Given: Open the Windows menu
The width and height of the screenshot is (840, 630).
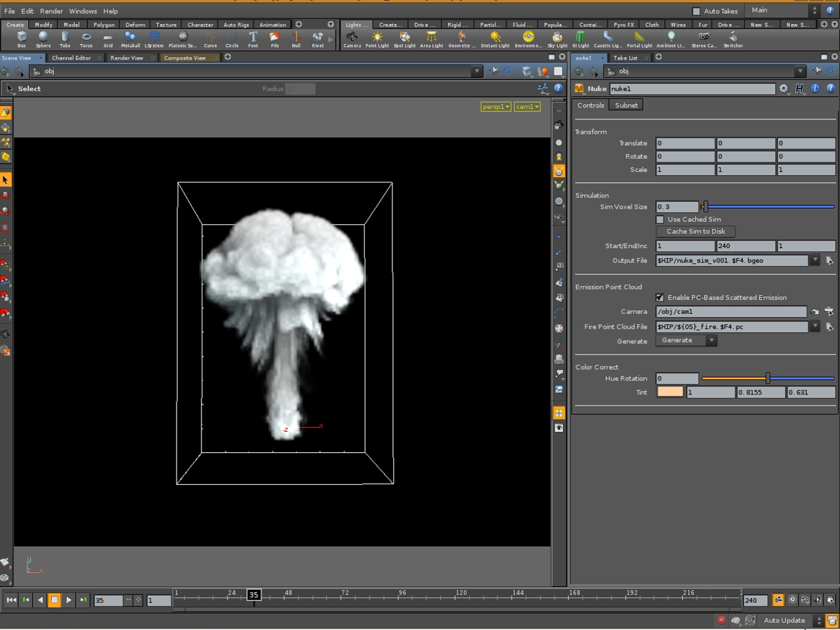Looking at the screenshot, I should (x=83, y=10).
